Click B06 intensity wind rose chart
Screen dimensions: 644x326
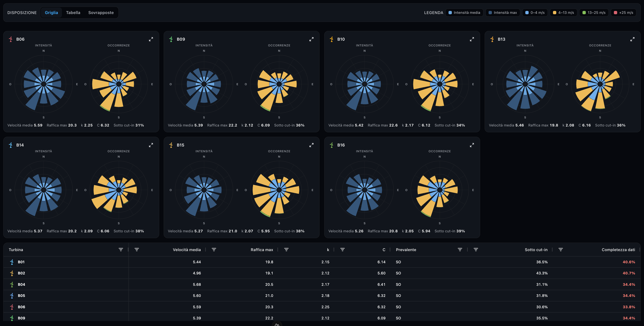click(x=44, y=84)
